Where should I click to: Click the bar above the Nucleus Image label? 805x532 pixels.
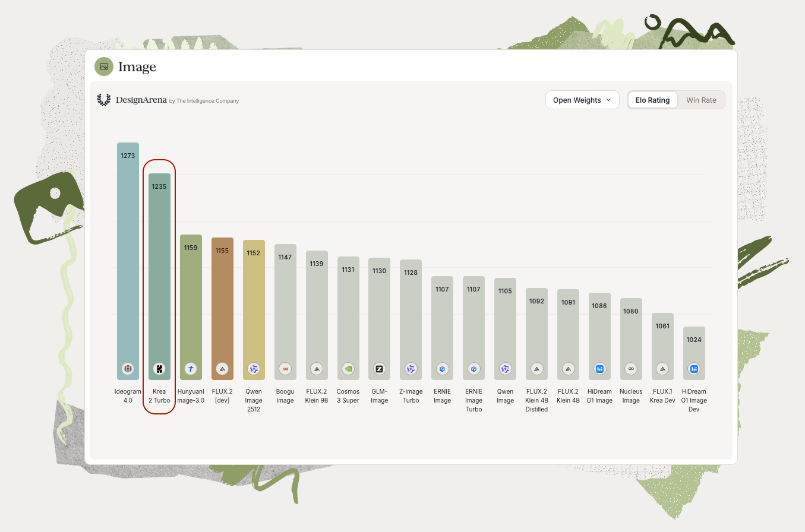click(x=631, y=339)
